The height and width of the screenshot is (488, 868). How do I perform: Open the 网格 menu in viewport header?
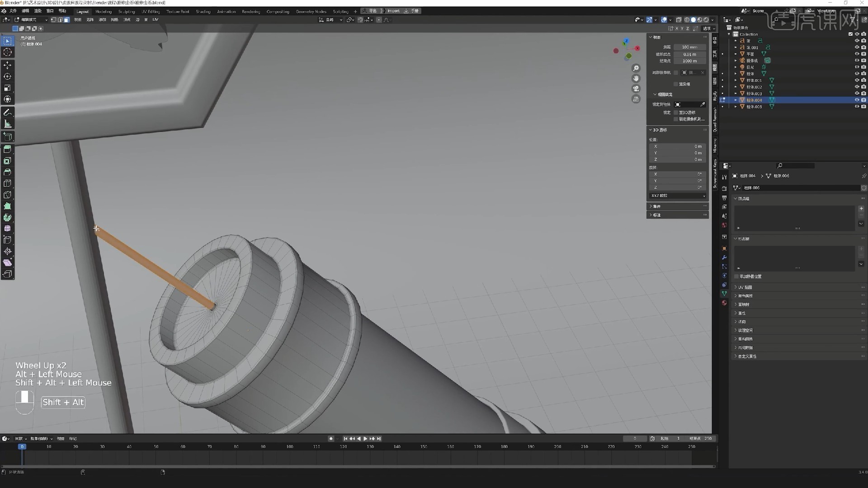(x=115, y=20)
